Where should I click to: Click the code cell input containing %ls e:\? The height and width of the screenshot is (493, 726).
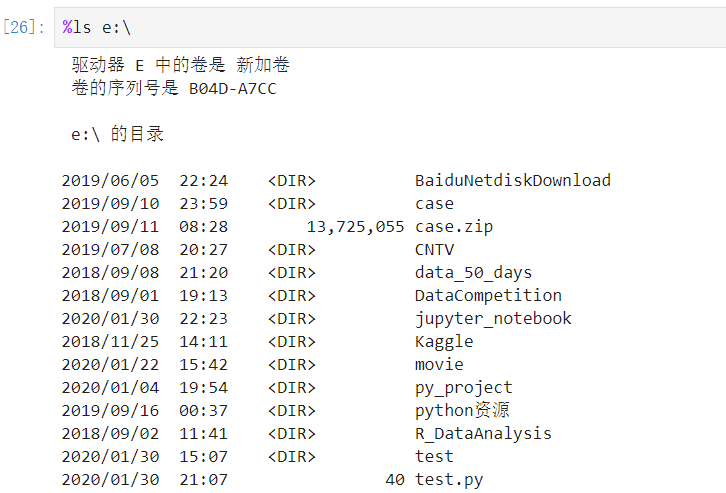point(390,27)
